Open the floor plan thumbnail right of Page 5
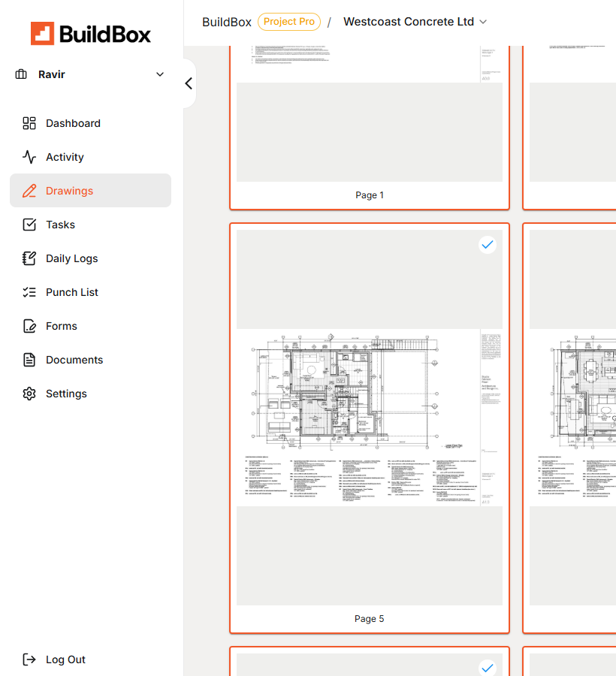This screenshot has width=616, height=676. click(572, 418)
